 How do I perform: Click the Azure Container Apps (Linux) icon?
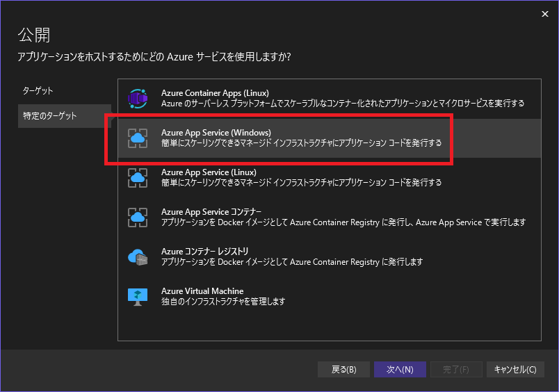coord(138,99)
